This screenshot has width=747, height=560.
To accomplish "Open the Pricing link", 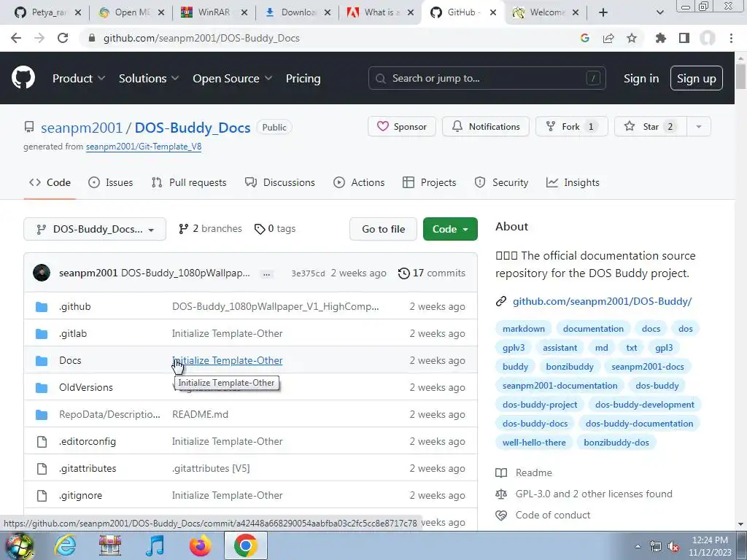I will tap(303, 79).
